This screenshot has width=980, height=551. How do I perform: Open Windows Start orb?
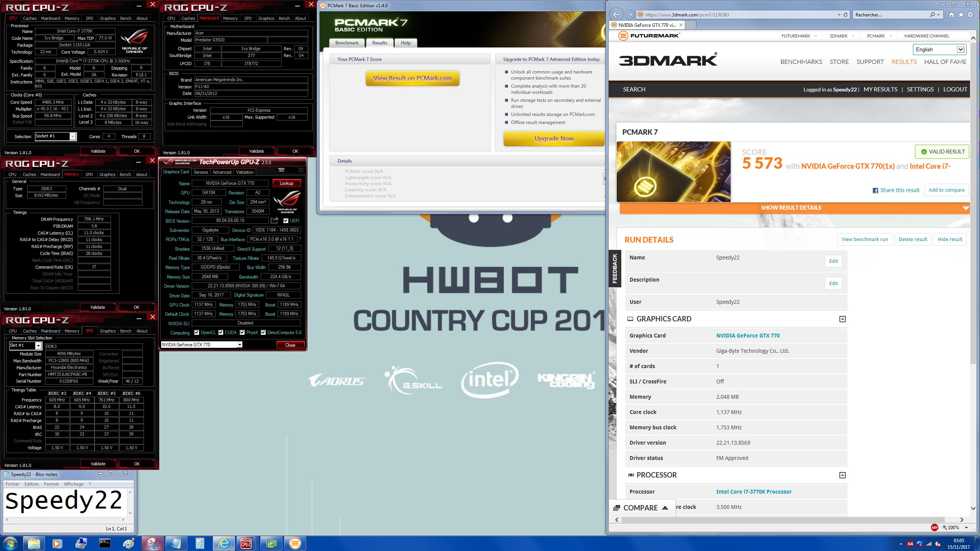point(10,543)
